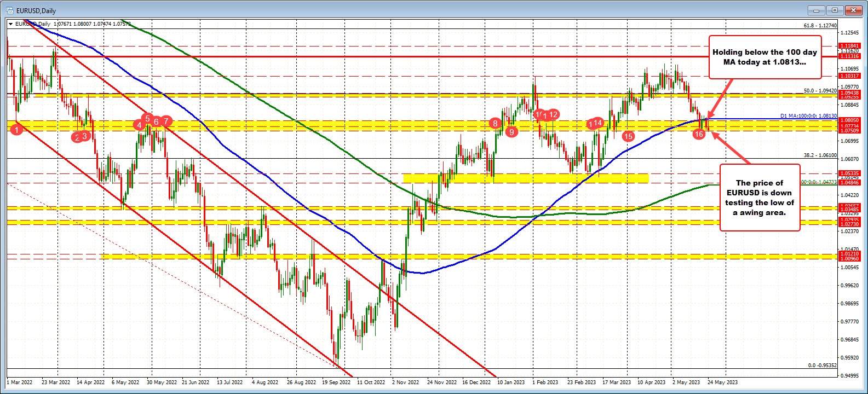This screenshot has width=868, height=394.
Task: Click the 38.2 - 1.06100 retracement label
Action: coord(820,155)
